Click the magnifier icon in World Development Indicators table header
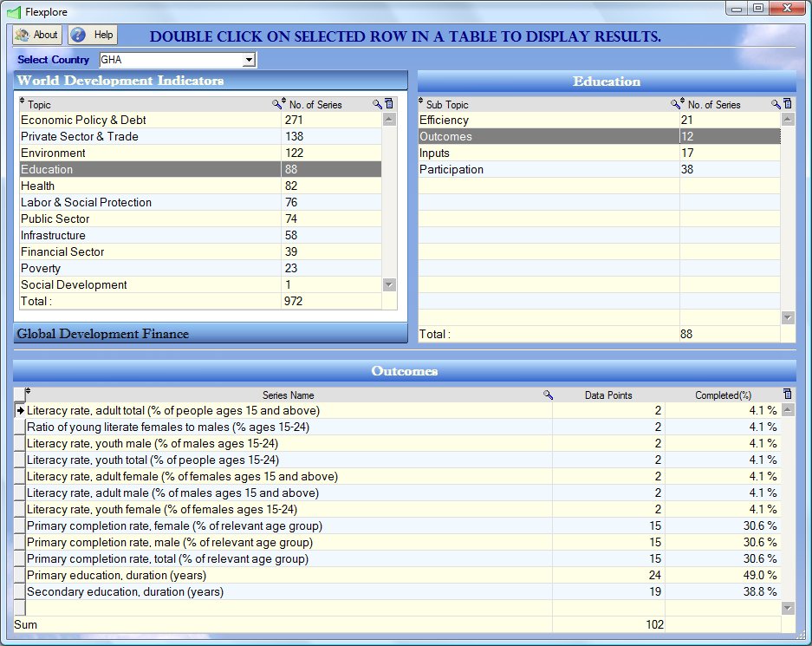Viewport: 812px width, 646px height. (378, 104)
